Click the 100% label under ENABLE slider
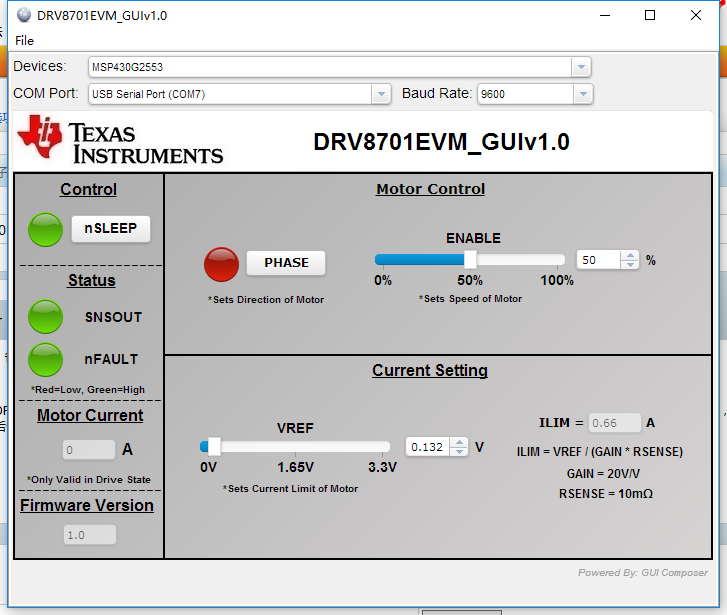This screenshot has height=615, width=727. pos(557,280)
